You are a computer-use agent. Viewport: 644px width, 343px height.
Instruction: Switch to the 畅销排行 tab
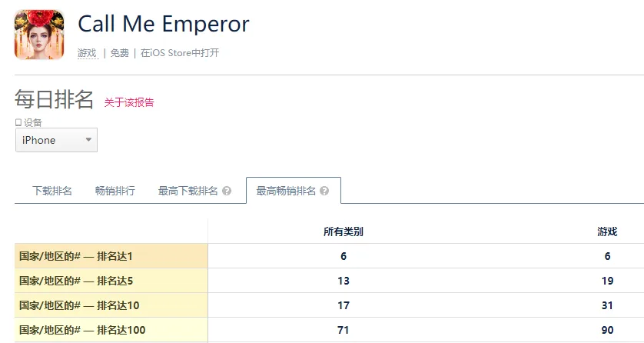(115, 191)
